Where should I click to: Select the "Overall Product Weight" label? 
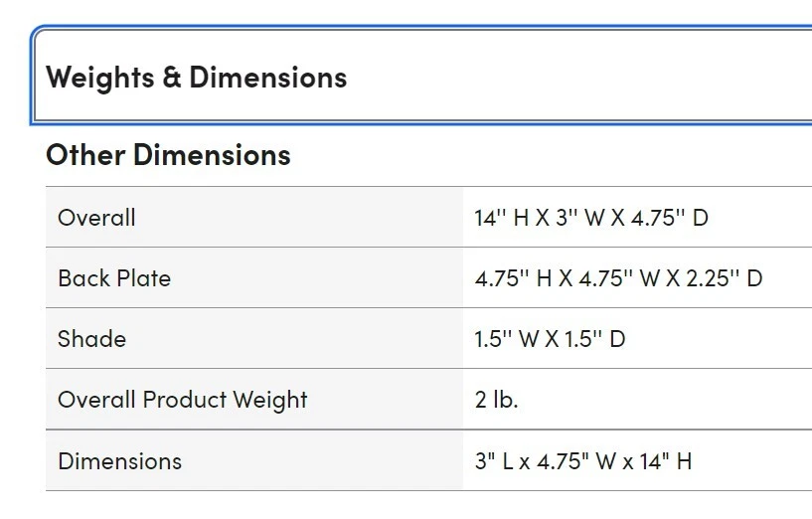click(x=183, y=400)
